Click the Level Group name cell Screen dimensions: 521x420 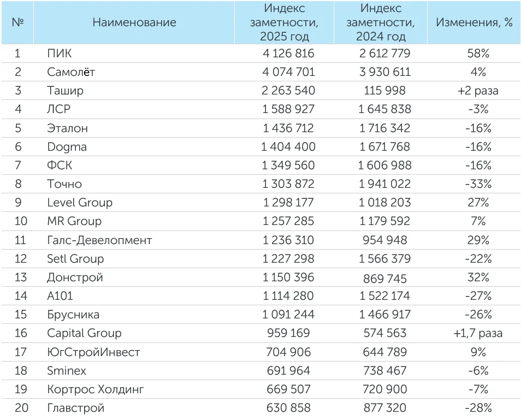point(80,203)
